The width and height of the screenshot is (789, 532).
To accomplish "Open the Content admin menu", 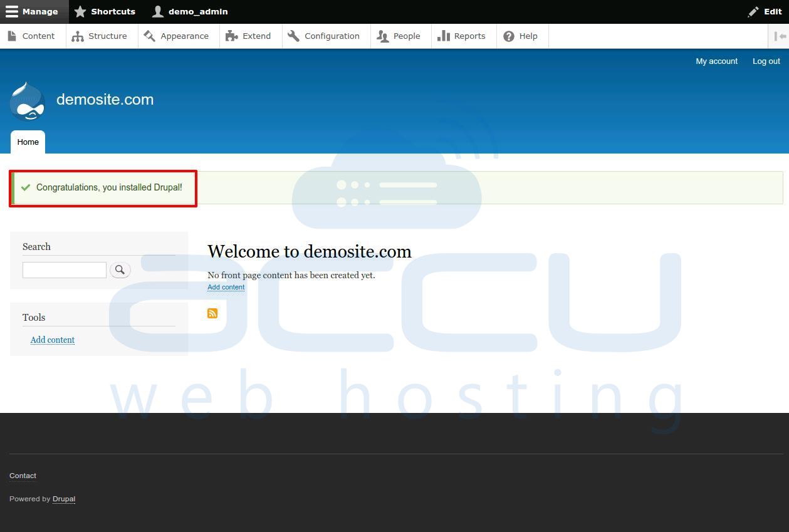I will (32, 36).
